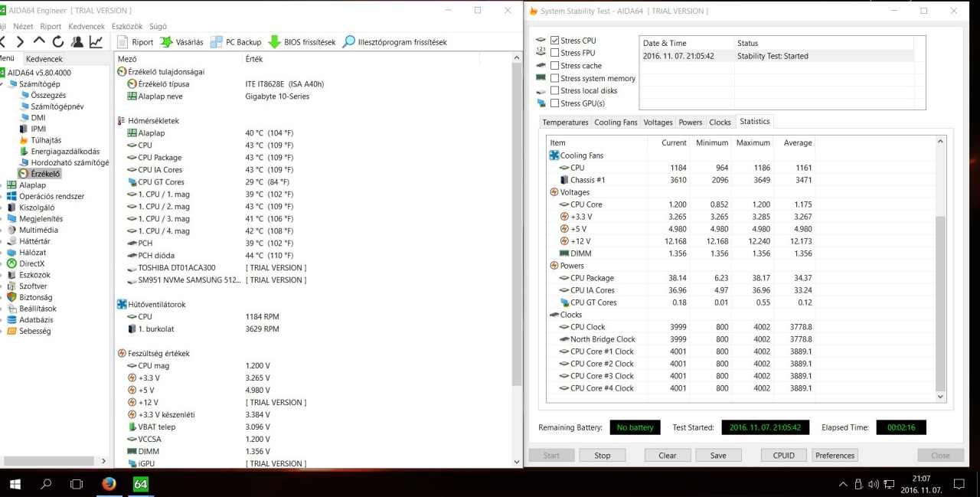Screen dimensions: 980x497
Task: Open the graph chart toolbar icon
Action: [96, 41]
